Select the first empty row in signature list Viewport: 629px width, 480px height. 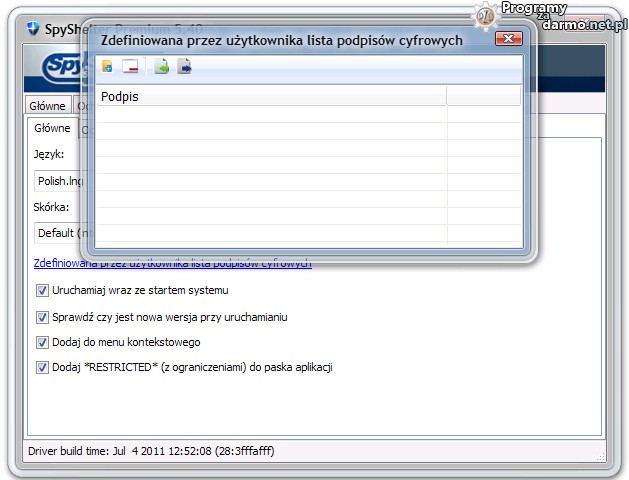pyautogui.click(x=270, y=114)
